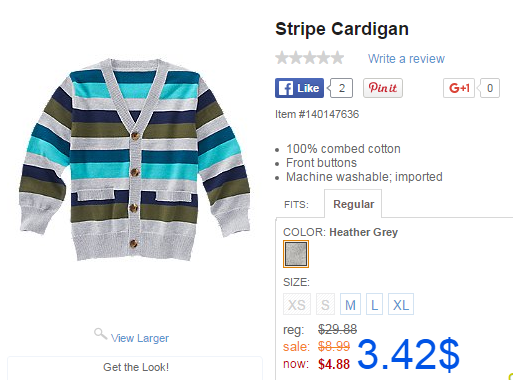Viewport: 513px width, 380px height.
Task: Click the striped cardigan product image
Action: pyautogui.click(x=134, y=160)
